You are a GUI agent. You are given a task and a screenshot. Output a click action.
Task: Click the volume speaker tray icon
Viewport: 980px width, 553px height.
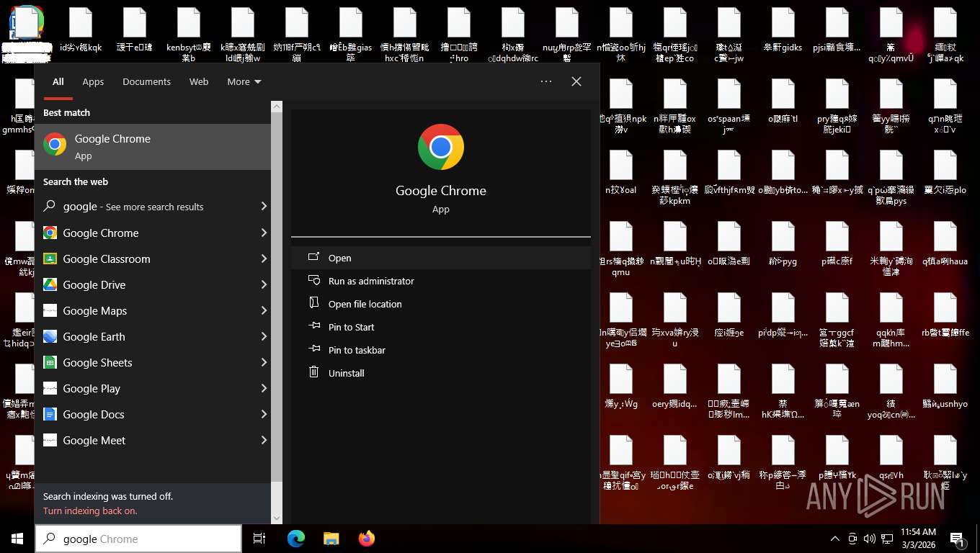point(869,539)
